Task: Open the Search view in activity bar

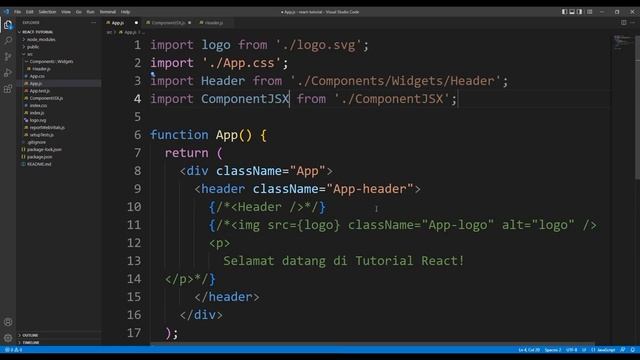Action: tap(8, 40)
